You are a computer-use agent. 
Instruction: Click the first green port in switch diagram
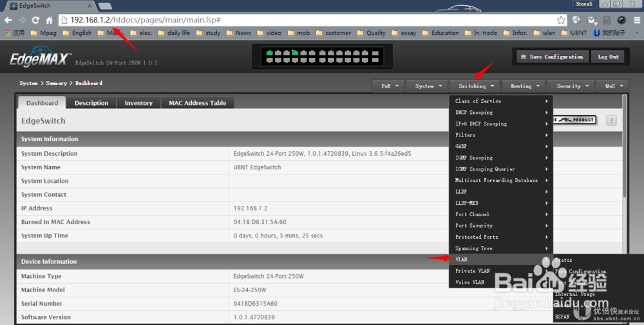(269, 53)
